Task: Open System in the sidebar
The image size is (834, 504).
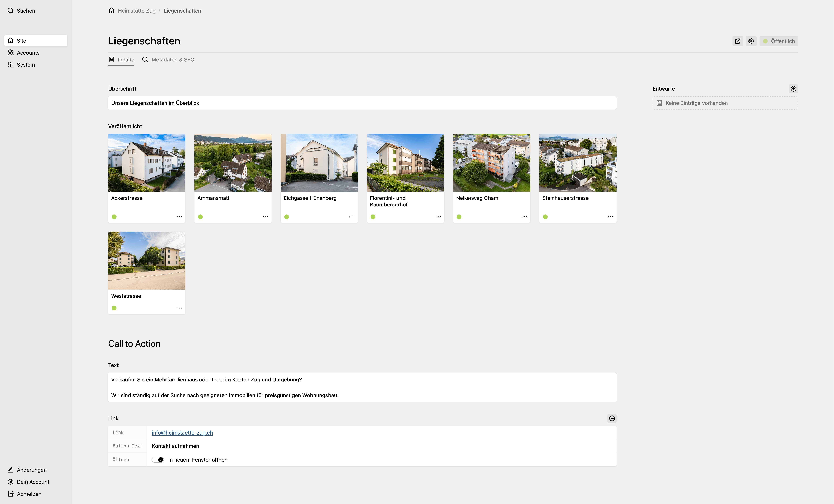Action: tap(21, 65)
